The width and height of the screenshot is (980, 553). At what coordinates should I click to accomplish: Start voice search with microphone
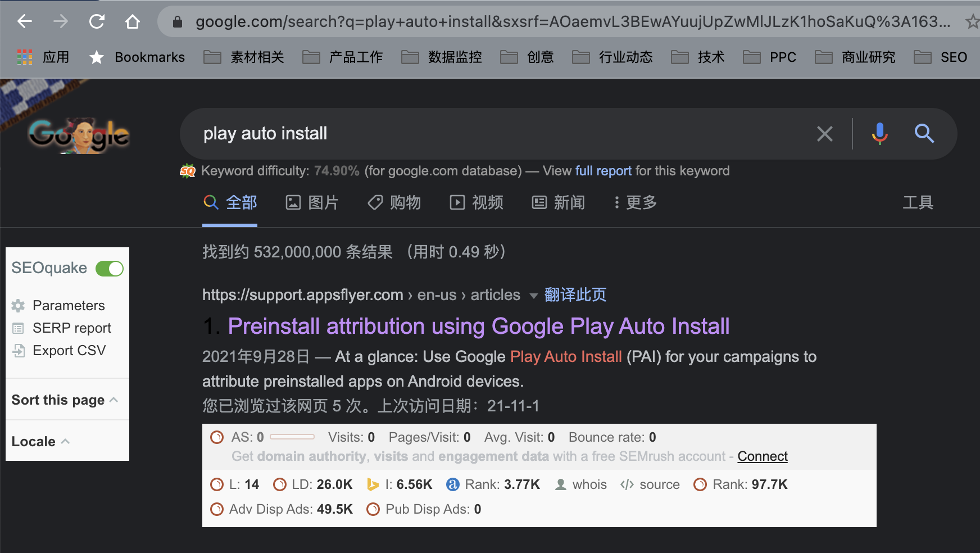point(880,134)
